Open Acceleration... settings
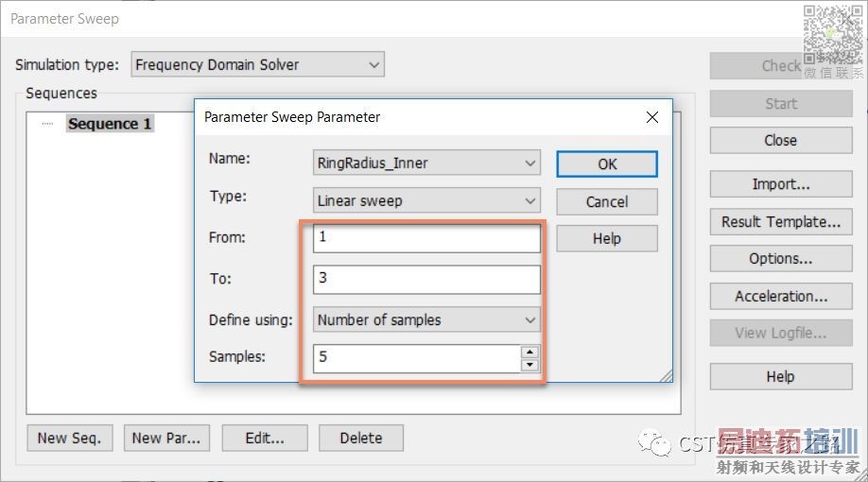 (780, 296)
